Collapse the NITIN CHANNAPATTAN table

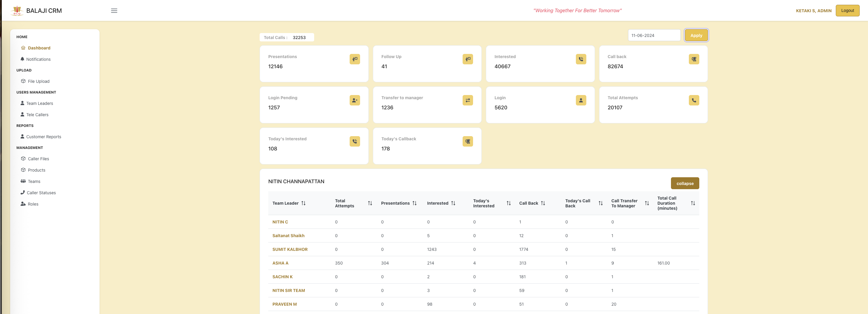[x=685, y=183]
